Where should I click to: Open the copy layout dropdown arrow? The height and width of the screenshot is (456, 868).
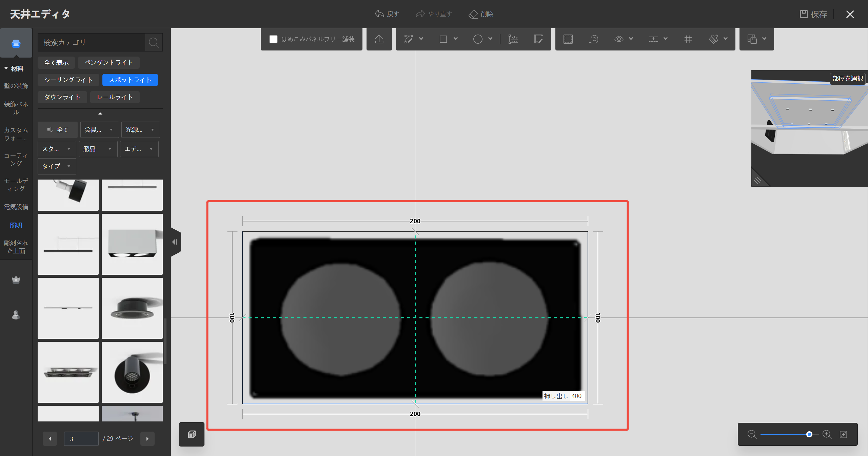[x=764, y=39]
